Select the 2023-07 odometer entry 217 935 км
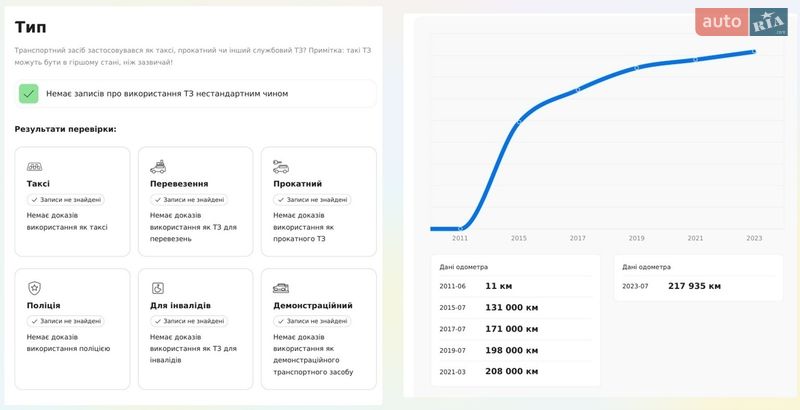This screenshot has width=800, height=410. (693, 286)
